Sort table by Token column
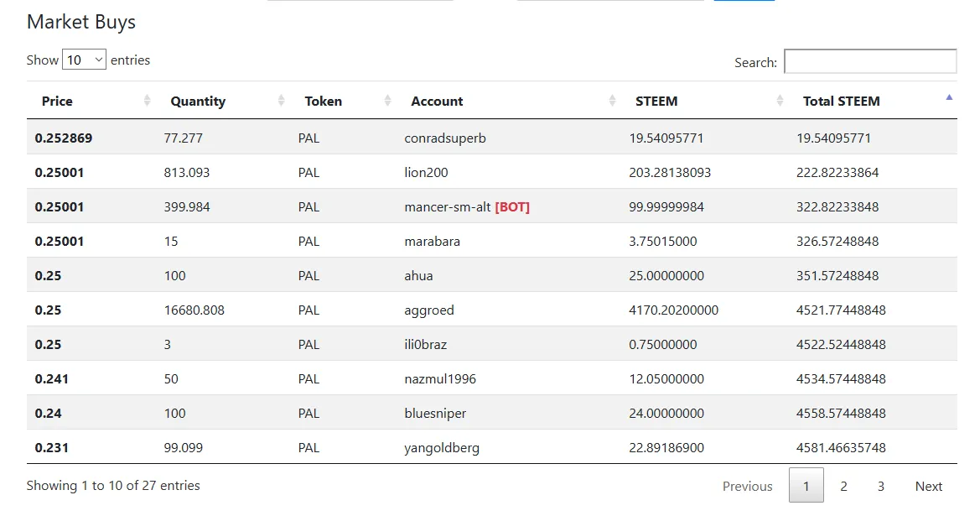Screen dimensions: 980x516 pos(343,101)
